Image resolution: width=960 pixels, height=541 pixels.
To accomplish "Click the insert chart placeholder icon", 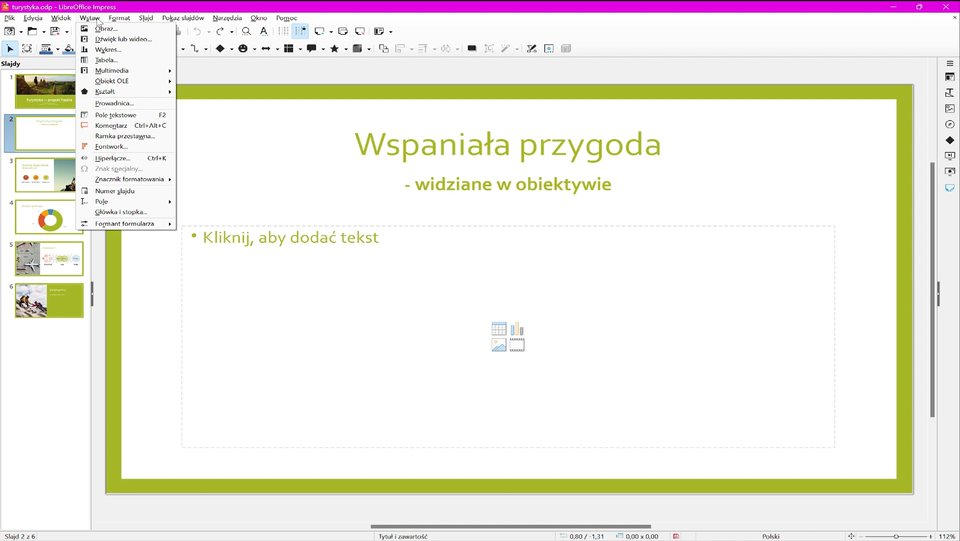I will point(517,329).
